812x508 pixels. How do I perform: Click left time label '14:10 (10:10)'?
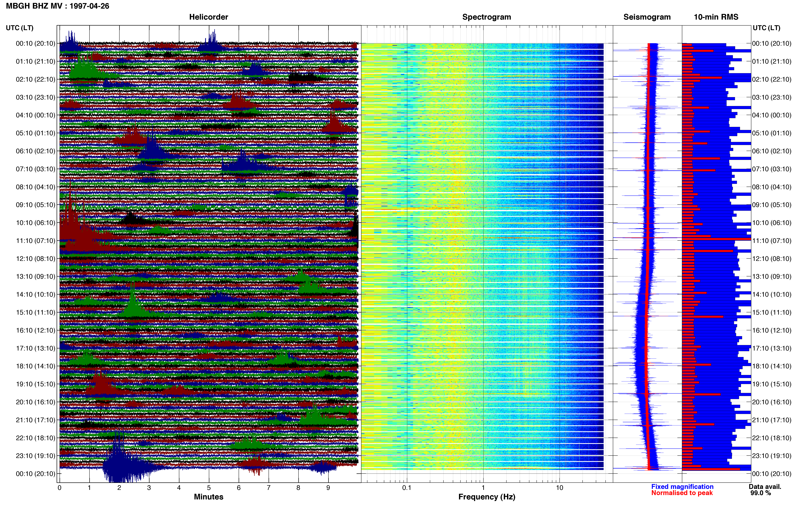[x=36, y=295]
